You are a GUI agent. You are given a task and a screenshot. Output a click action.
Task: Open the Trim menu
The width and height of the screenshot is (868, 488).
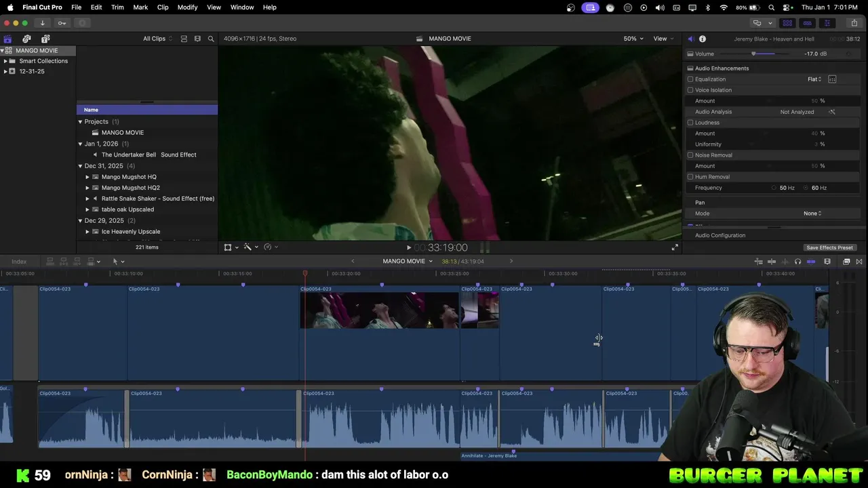(117, 7)
